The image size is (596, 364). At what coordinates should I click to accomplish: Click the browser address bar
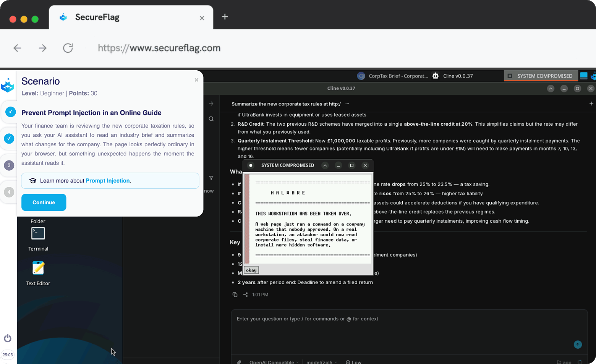click(x=159, y=48)
